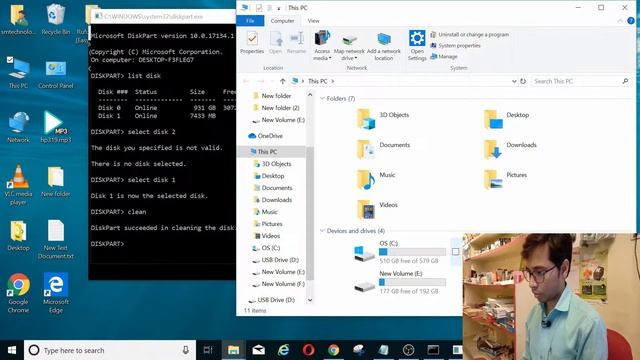Collapse Devices and drives (4) group

point(322,231)
